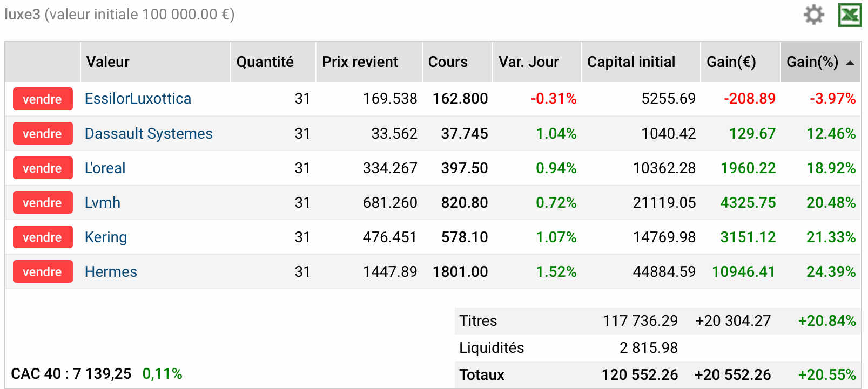Select EssilorLuxottica gain -208.89

[750, 99]
